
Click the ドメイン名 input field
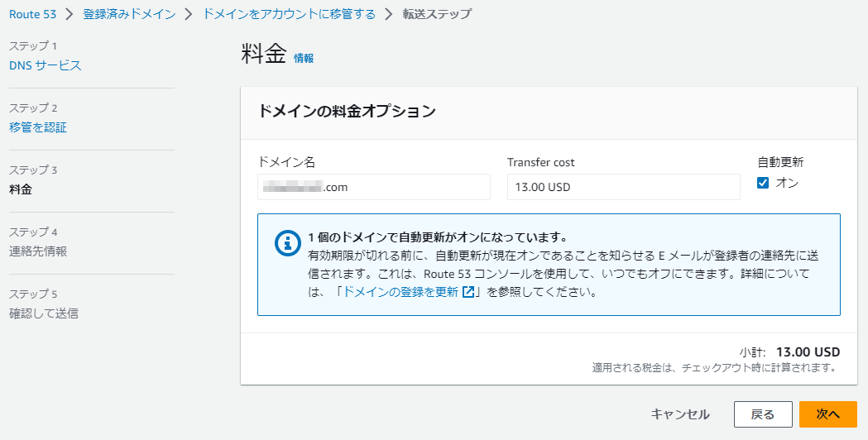pyautogui.click(x=374, y=187)
